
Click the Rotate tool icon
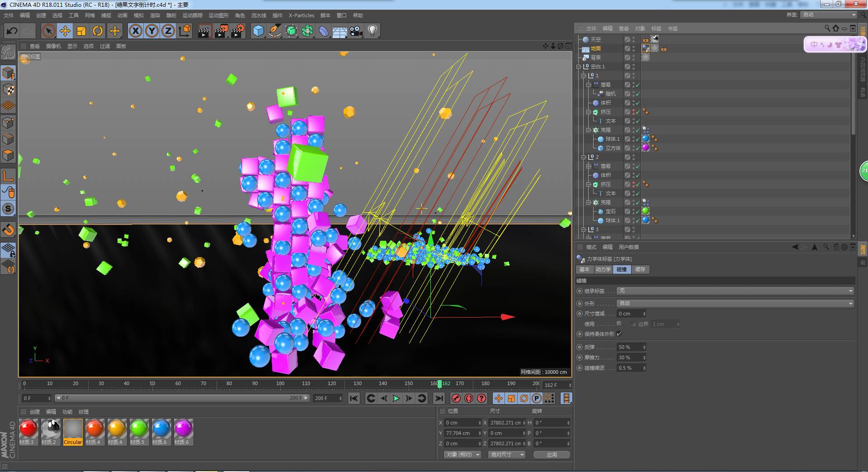click(x=98, y=31)
